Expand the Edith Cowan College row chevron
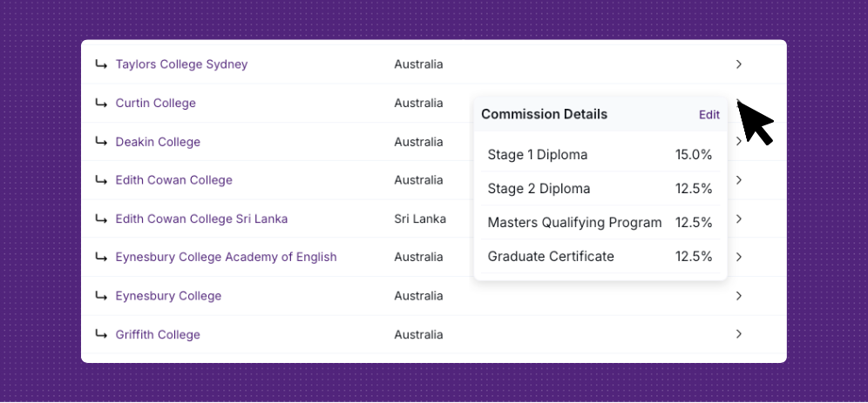Viewport: 868px width, 403px height. [738, 180]
